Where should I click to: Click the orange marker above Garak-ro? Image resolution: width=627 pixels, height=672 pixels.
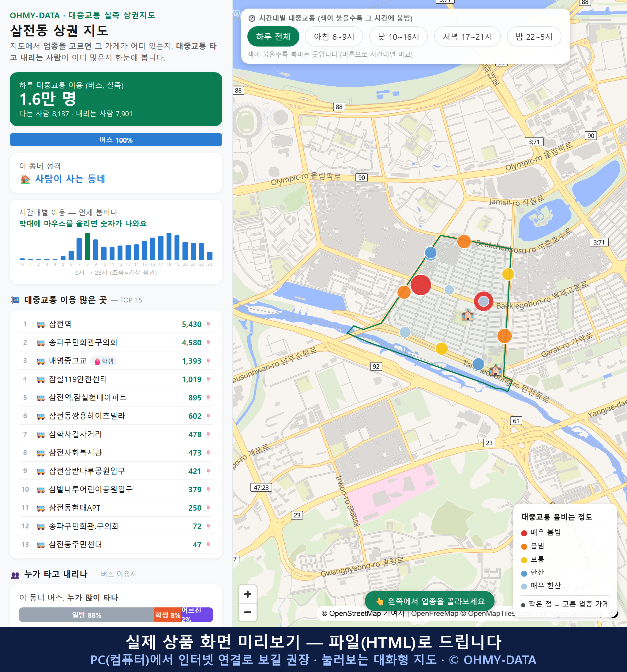pos(505,336)
